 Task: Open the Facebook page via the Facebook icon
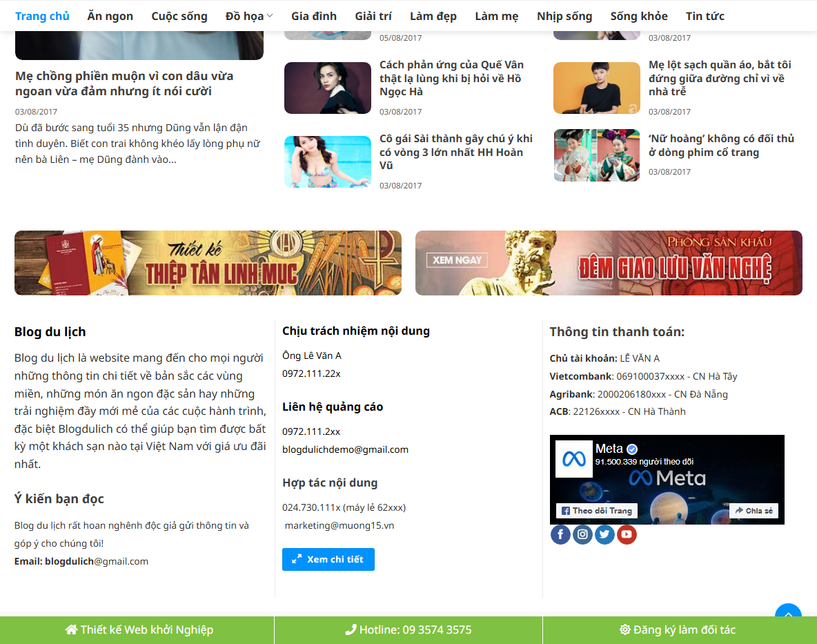(x=560, y=534)
